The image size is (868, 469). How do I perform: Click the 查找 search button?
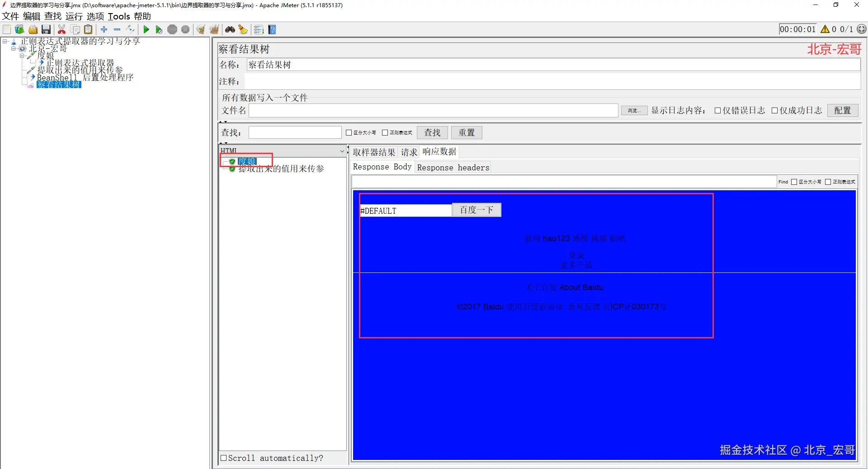click(432, 133)
